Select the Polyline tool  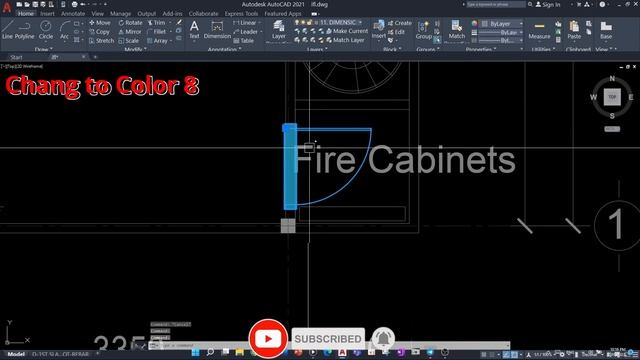pyautogui.click(x=24, y=30)
